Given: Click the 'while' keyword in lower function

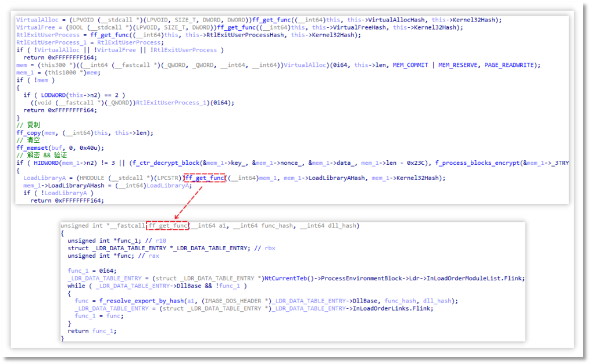Looking at the screenshot, I should (76, 286).
